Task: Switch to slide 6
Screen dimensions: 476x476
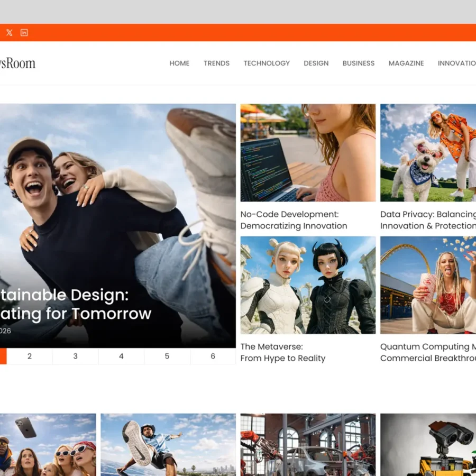Action: [x=213, y=356]
